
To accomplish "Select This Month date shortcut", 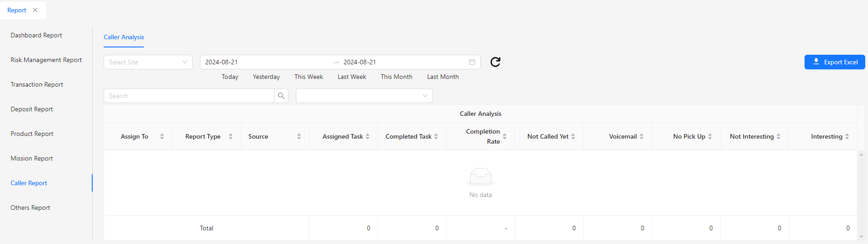I will [x=396, y=77].
